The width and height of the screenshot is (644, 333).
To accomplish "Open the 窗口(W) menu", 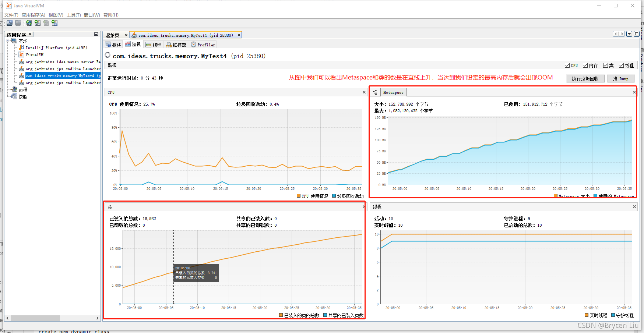I will 92,15.
